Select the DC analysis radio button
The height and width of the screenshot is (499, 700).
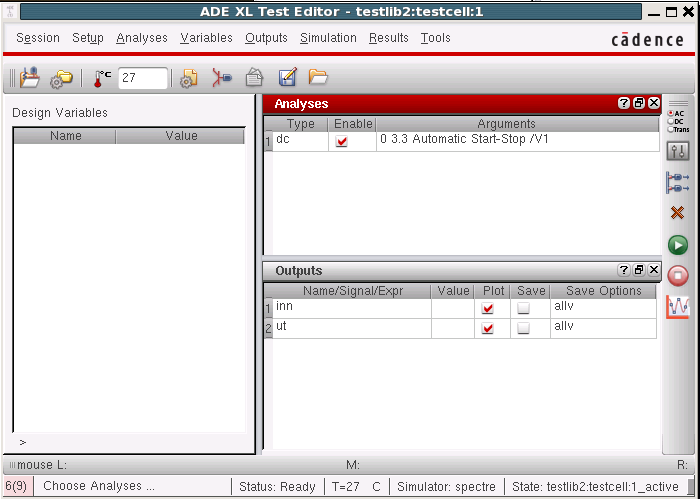(x=671, y=121)
